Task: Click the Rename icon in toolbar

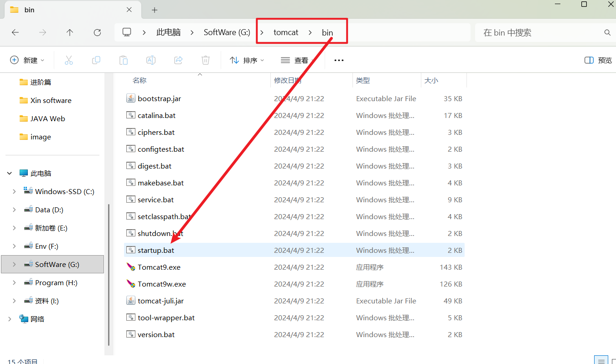Action: (151, 60)
